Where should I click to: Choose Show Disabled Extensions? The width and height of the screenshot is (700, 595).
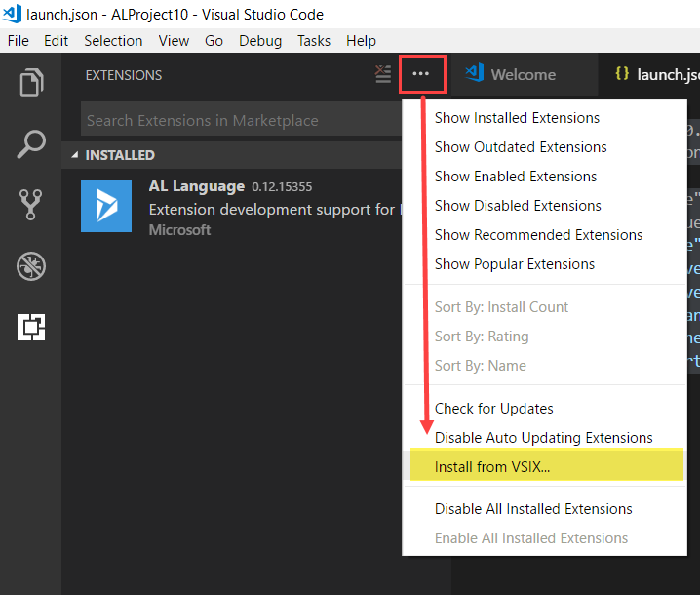[544, 206]
